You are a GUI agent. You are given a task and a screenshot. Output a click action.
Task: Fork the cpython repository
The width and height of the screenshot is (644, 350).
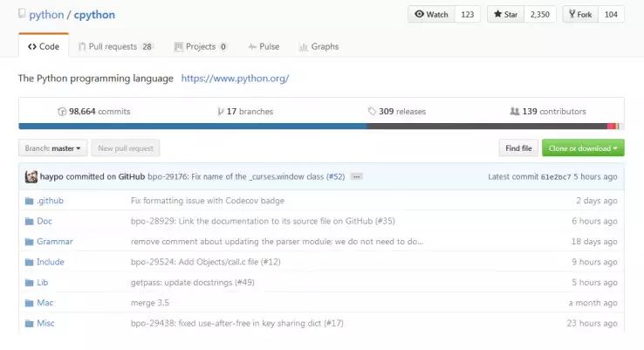click(x=580, y=14)
